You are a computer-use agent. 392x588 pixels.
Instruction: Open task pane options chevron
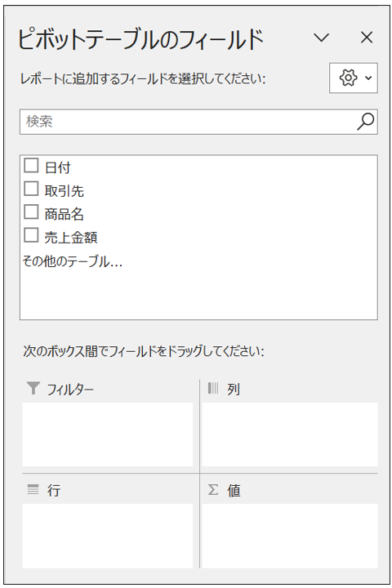pyautogui.click(x=322, y=37)
